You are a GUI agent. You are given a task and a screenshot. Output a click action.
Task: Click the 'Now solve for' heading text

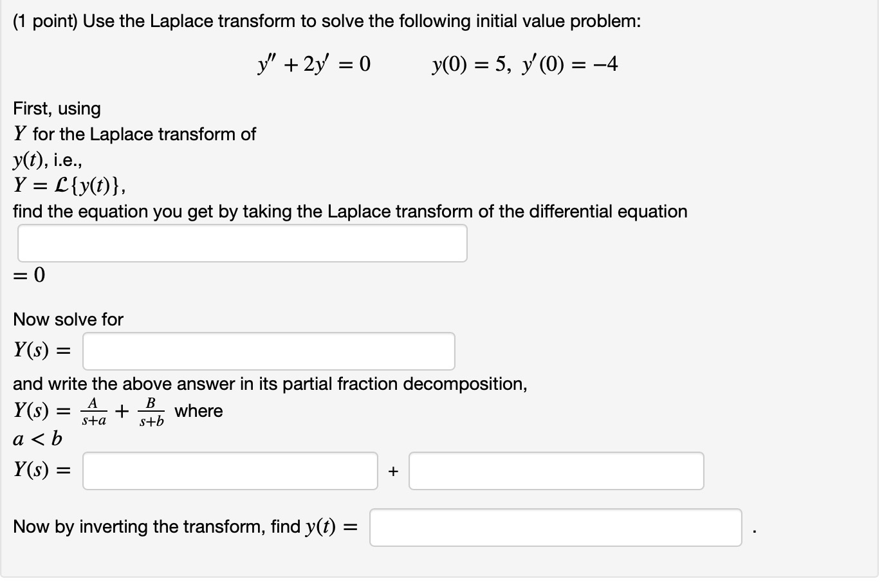67,319
